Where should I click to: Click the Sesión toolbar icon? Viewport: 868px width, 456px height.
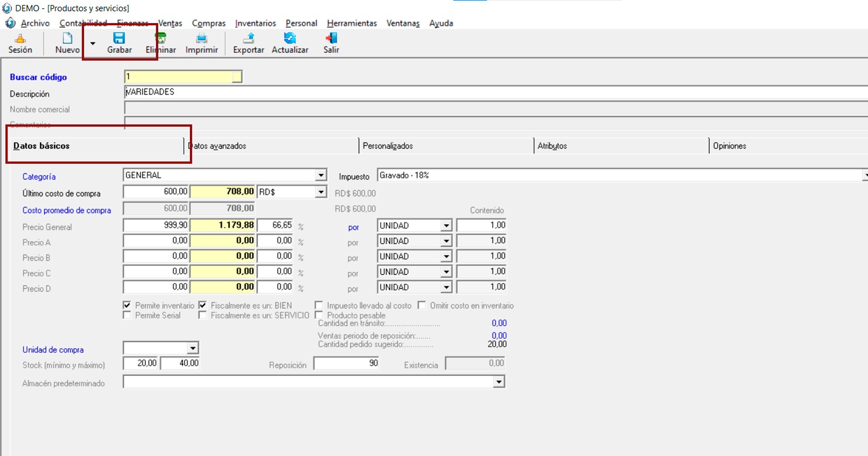tap(20, 38)
